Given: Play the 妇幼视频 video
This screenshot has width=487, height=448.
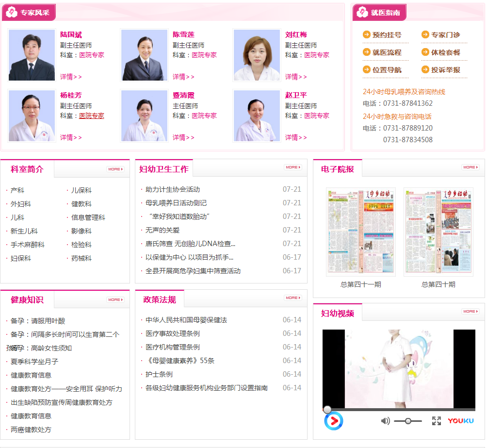Looking at the screenshot, I should click(x=333, y=421).
